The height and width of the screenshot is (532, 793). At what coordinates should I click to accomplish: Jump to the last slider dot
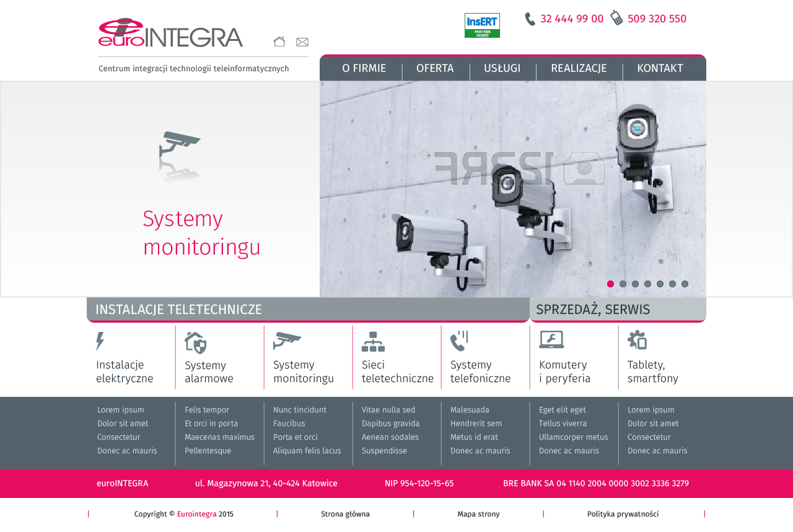click(x=685, y=284)
